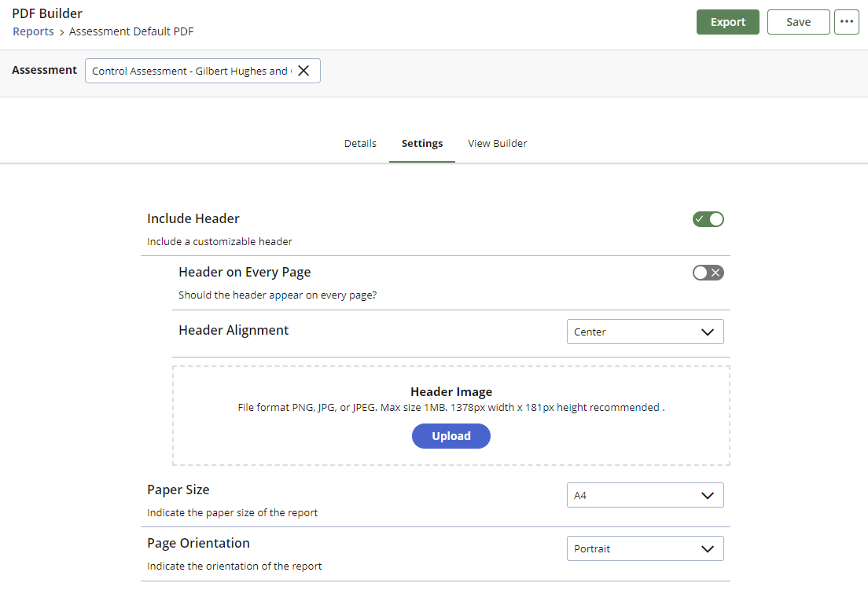Viewport: 868px width, 594px height.
Task: Go to the View Builder tab
Action: [498, 143]
